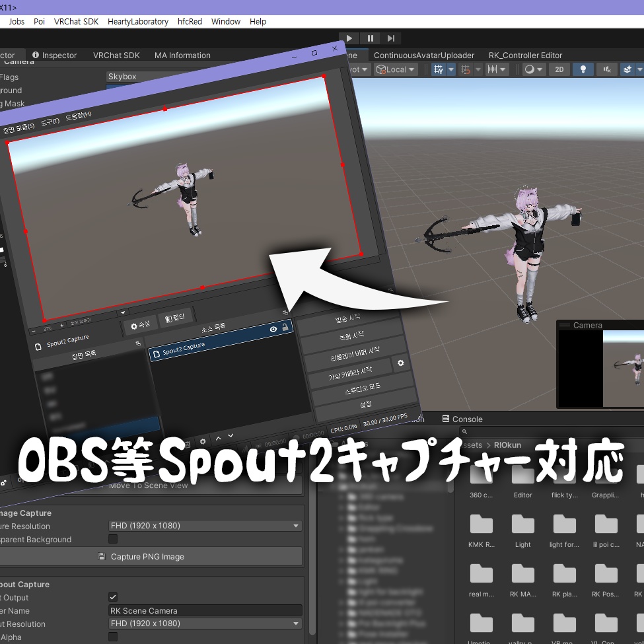644x644 pixels.
Task: Open the Window menu
Action: [225, 21]
